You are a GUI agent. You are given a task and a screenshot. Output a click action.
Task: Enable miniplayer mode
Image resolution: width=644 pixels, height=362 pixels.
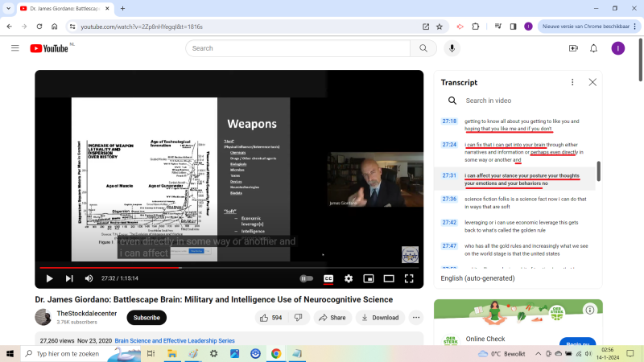[369, 278]
